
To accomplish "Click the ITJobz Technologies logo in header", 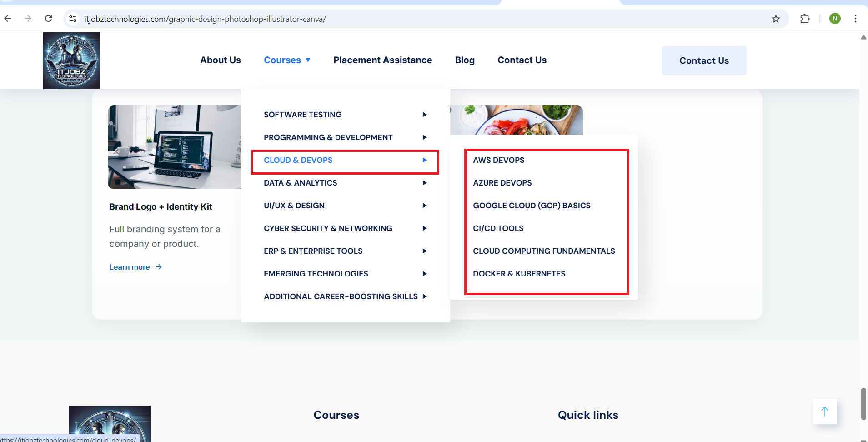I will (71, 60).
